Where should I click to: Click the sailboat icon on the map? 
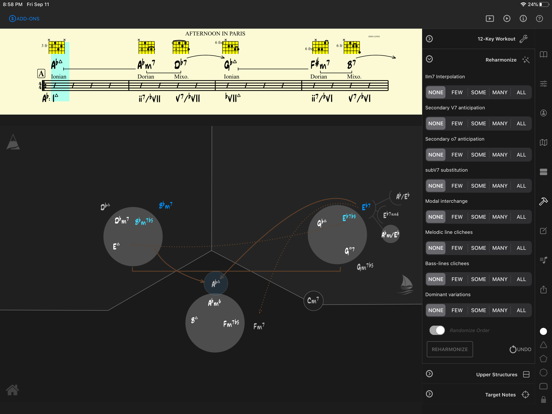click(x=407, y=284)
